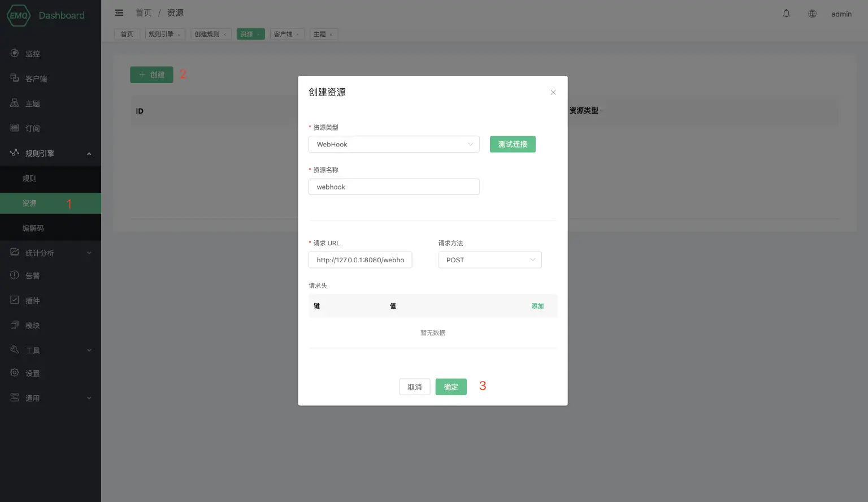This screenshot has height=502, width=868.
Task: Switch to the 规则引擎 tab
Action: pos(162,34)
